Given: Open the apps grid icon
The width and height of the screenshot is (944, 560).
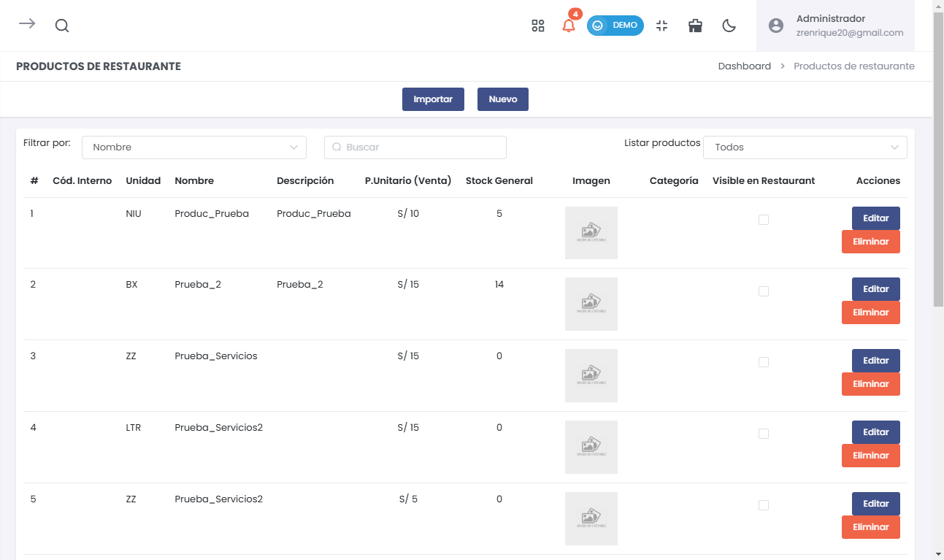Looking at the screenshot, I should click(x=538, y=26).
